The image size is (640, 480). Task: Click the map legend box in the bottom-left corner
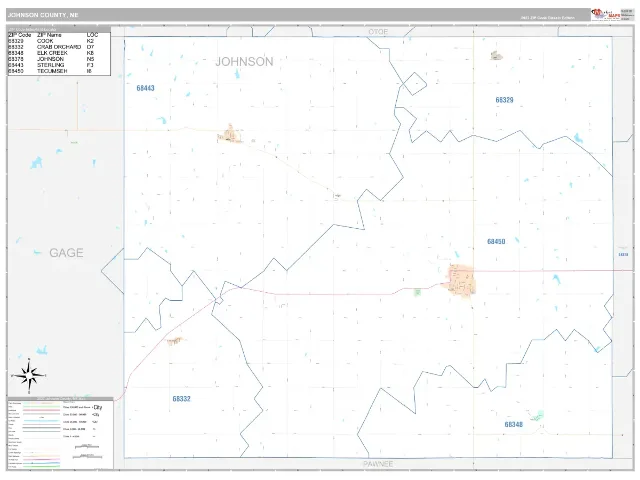tap(60, 433)
